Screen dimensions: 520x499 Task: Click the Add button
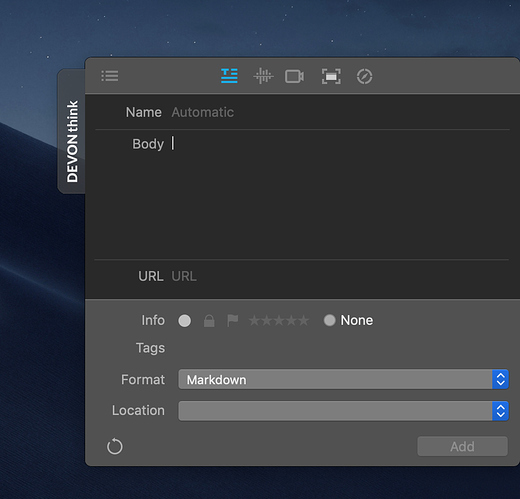tap(463, 446)
